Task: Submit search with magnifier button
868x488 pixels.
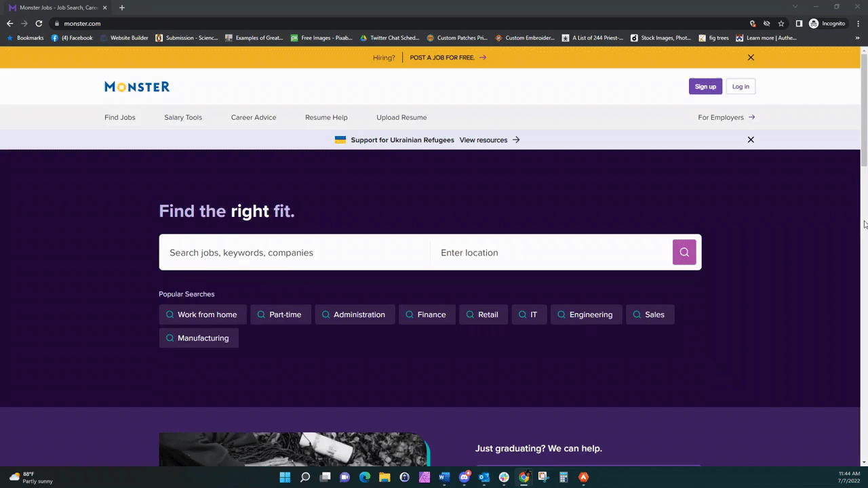Action: coord(684,252)
